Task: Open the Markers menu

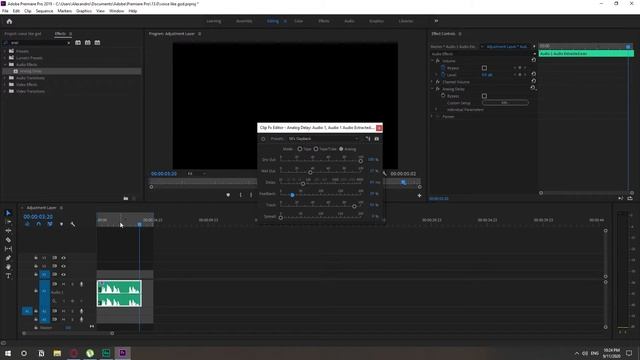Action: click(64, 11)
